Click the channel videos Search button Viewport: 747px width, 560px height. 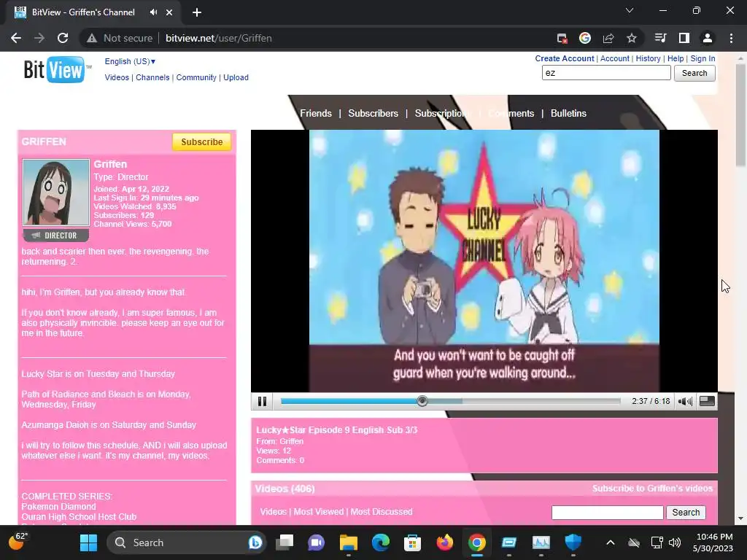pos(686,513)
